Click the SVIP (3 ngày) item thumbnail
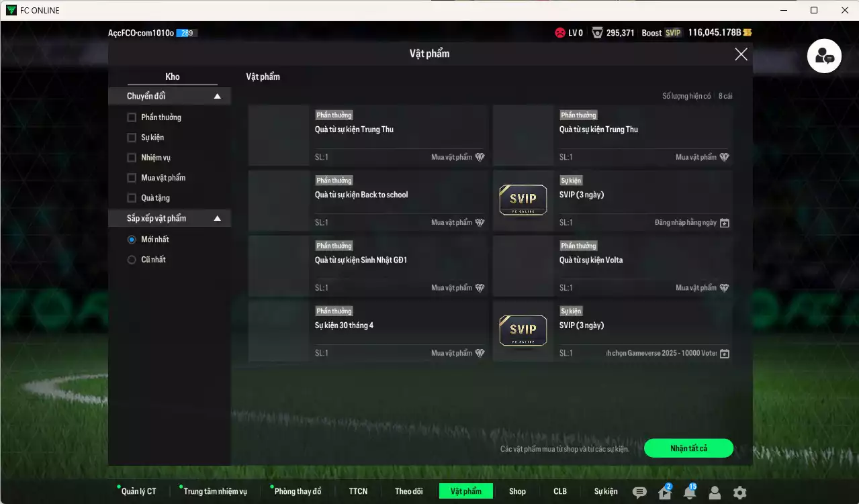Image resolution: width=859 pixels, height=504 pixels. 523,200
